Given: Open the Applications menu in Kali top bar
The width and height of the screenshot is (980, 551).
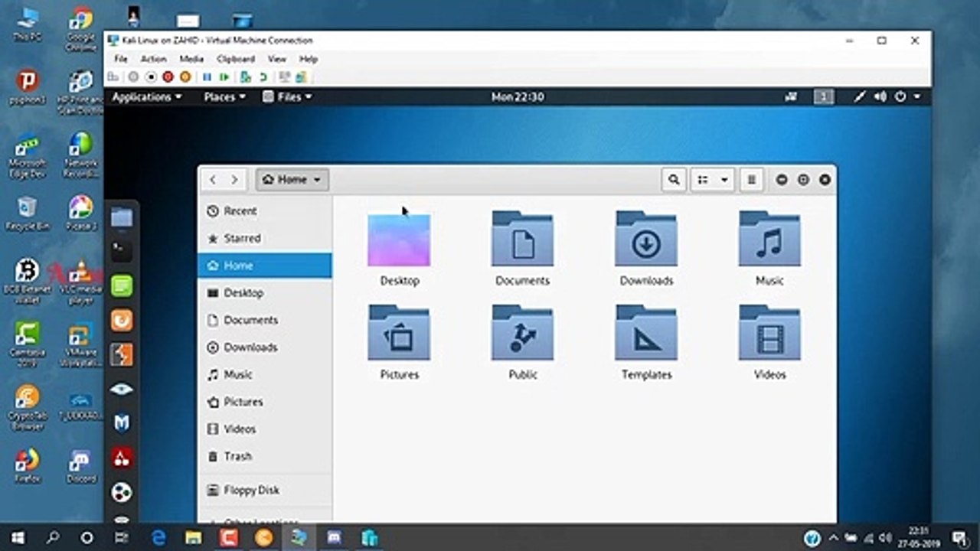Looking at the screenshot, I should (x=147, y=97).
